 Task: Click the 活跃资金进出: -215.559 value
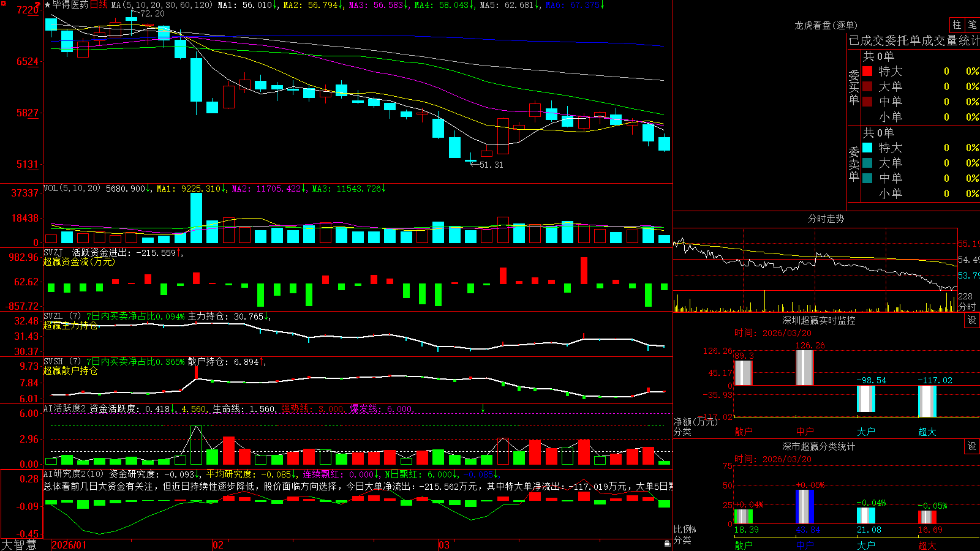[124, 253]
